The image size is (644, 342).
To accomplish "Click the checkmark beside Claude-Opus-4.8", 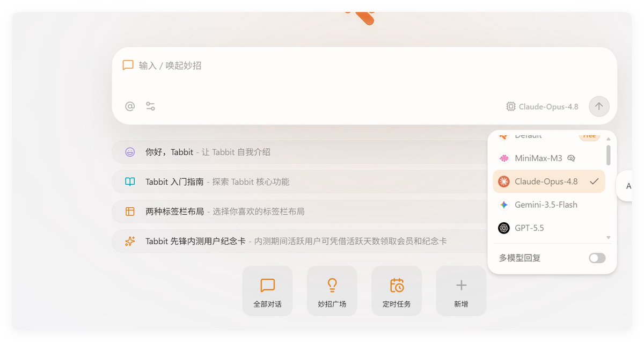I will pos(594,181).
